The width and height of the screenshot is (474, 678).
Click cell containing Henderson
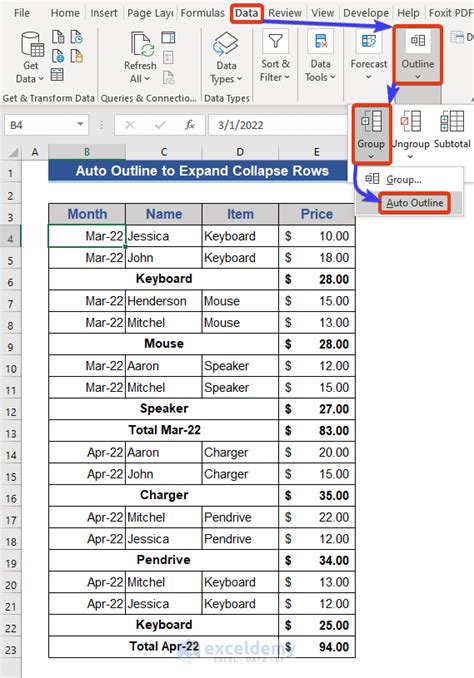pos(163,301)
